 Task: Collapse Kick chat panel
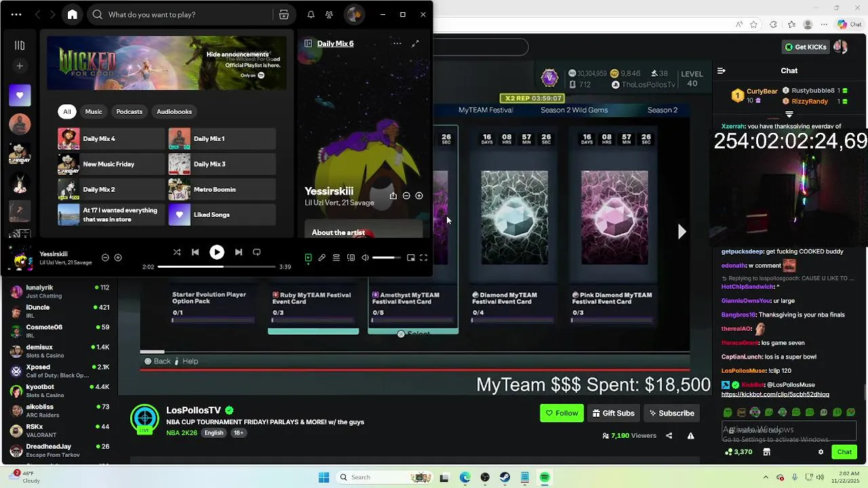click(721, 70)
